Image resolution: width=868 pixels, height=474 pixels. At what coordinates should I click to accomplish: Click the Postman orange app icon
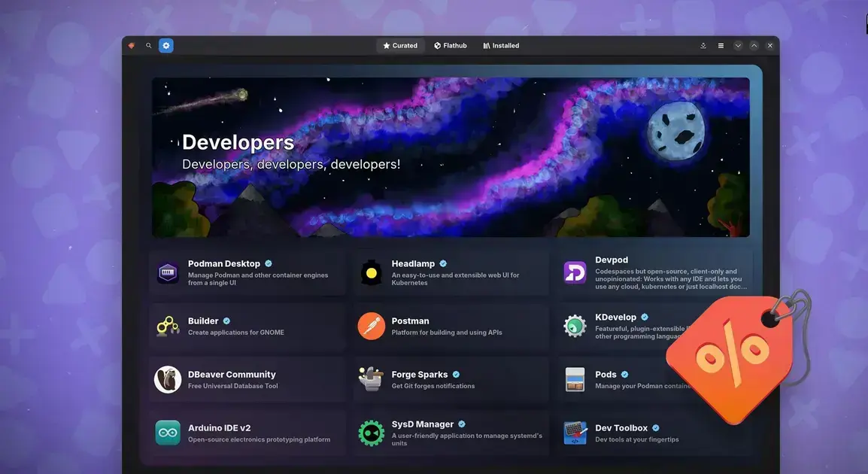371,326
